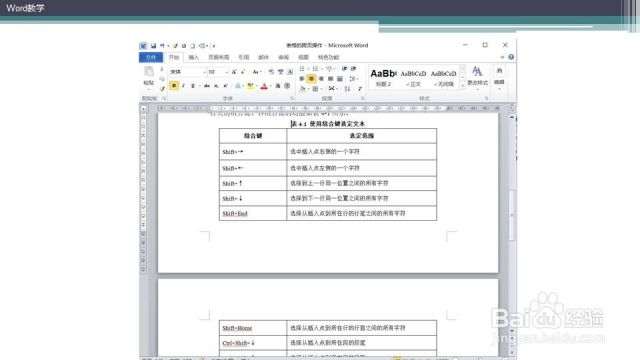640x360 pixels.
Task: Open the font color dropdown arrow
Action: pos(271,86)
